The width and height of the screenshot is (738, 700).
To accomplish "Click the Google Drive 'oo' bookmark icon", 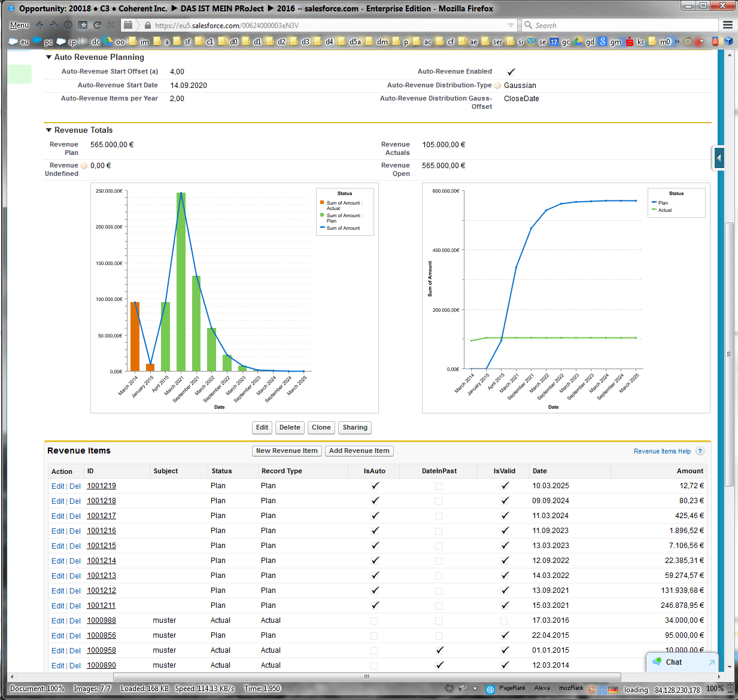I will pyautogui.click(x=108, y=41).
